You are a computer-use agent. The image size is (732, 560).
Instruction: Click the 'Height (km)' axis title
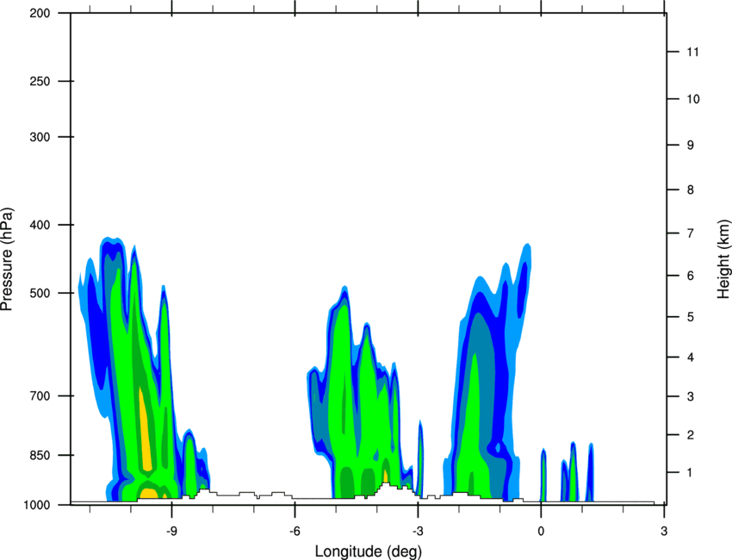click(723, 259)
